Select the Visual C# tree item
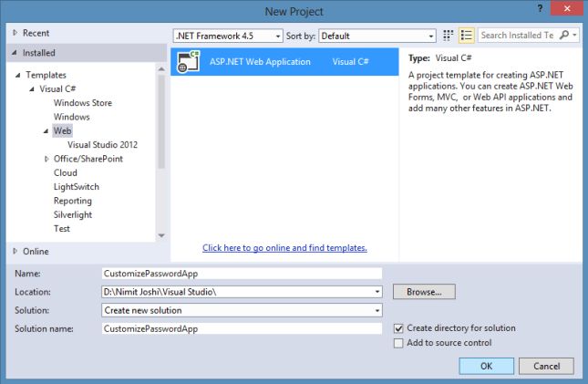Screen dimensions: 588x384 click(x=57, y=89)
